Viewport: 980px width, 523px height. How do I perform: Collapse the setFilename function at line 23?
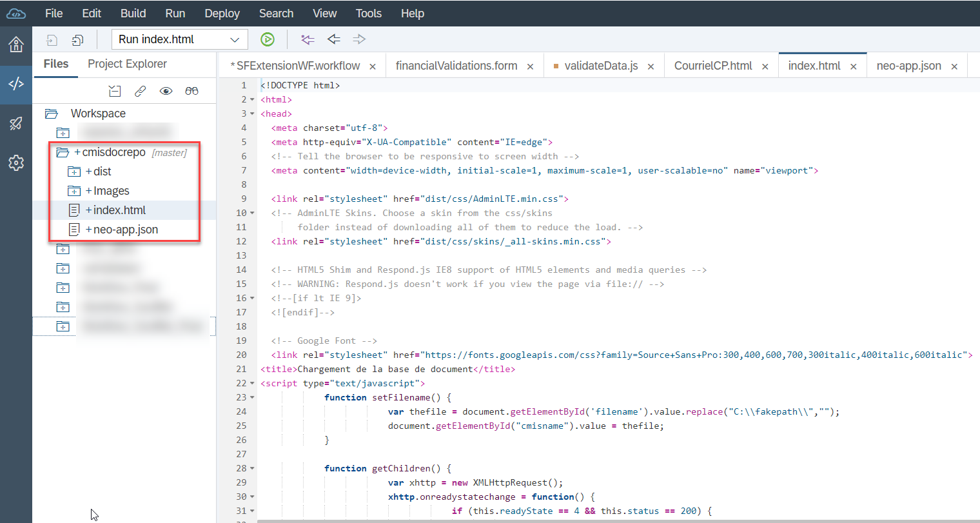(x=251, y=397)
